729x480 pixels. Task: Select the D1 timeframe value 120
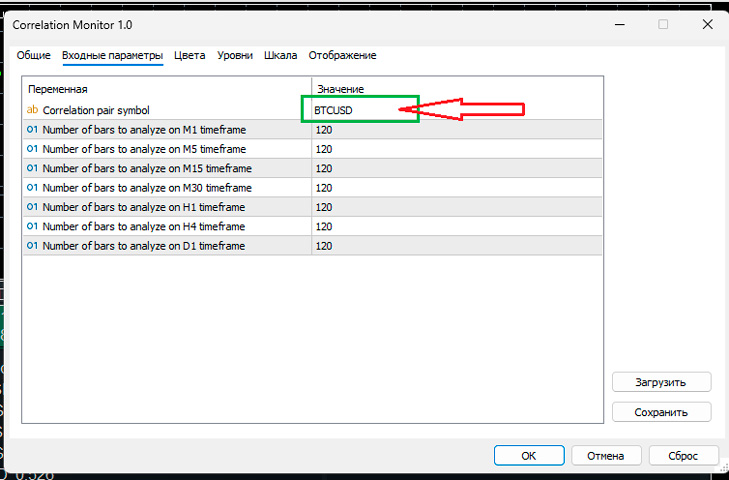click(x=324, y=246)
